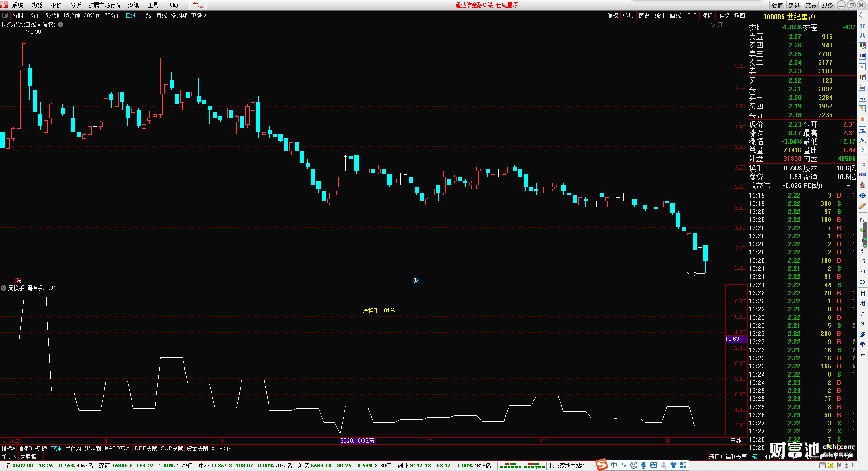
Task: Open the 分析 menu
Action: click(x=76, y=5)
